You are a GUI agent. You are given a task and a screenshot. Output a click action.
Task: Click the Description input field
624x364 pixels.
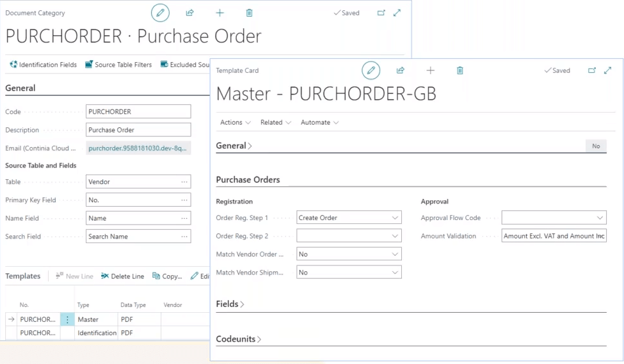pyautogui.click(x=138, y=130)
